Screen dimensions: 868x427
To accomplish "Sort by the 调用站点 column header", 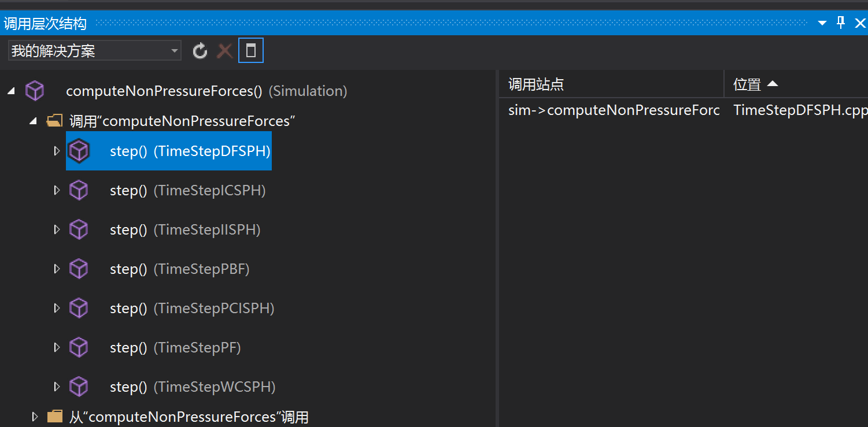I will point(612,84).
